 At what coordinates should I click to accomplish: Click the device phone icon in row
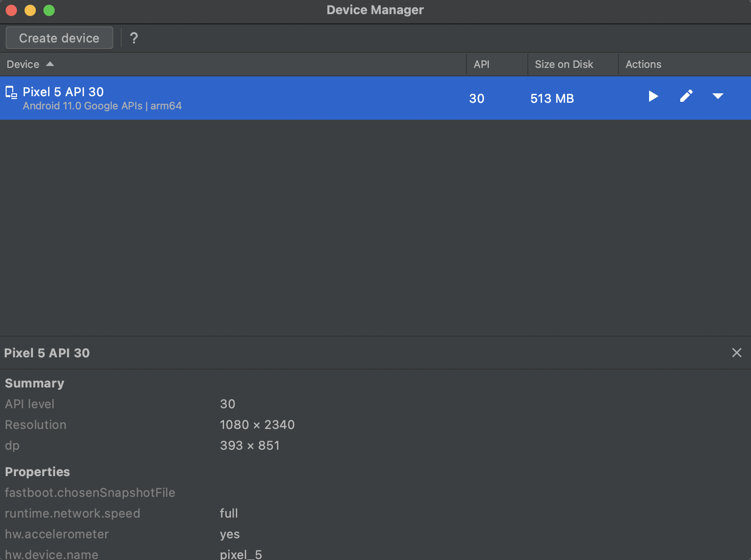(x=11, y=92)
